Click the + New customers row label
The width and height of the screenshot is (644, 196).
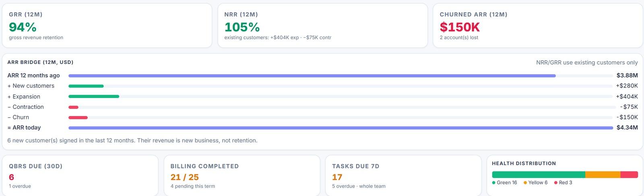[31, 86]
